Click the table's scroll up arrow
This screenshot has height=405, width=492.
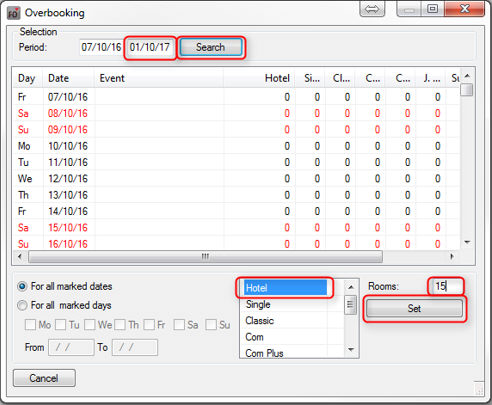pyautogui.click(x=467, y=76)
